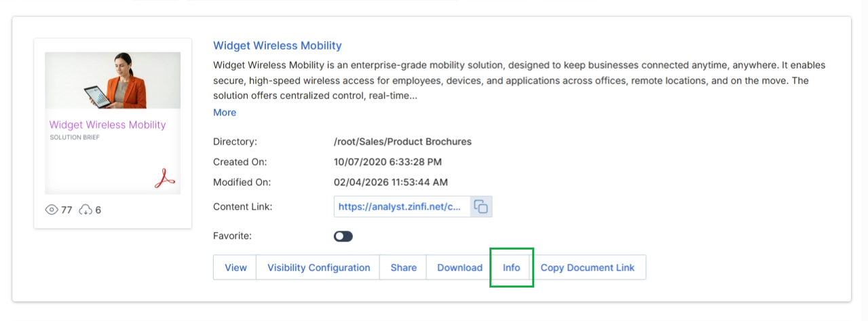The height and width of the screenshot is (321, 868).
Task: Open Visibility Configuration
Action: point(319,267)
